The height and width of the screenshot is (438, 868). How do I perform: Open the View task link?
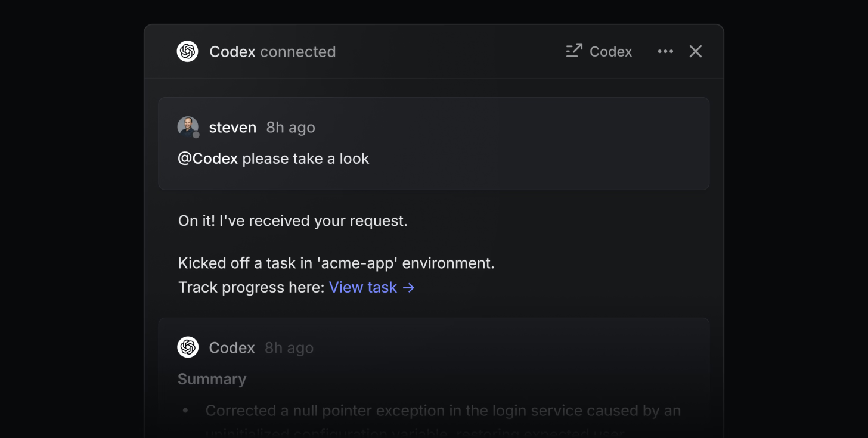click(363, 288)
